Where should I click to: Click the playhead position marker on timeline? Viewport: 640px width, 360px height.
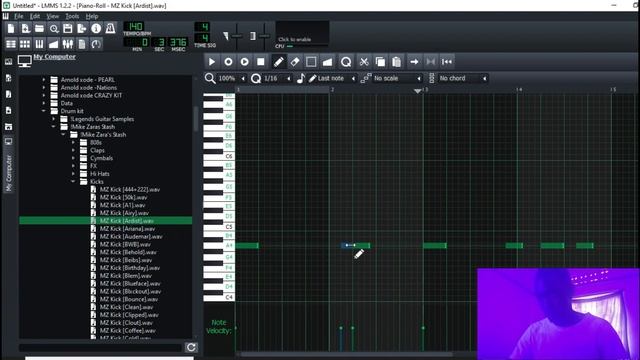tap(418, 91)
